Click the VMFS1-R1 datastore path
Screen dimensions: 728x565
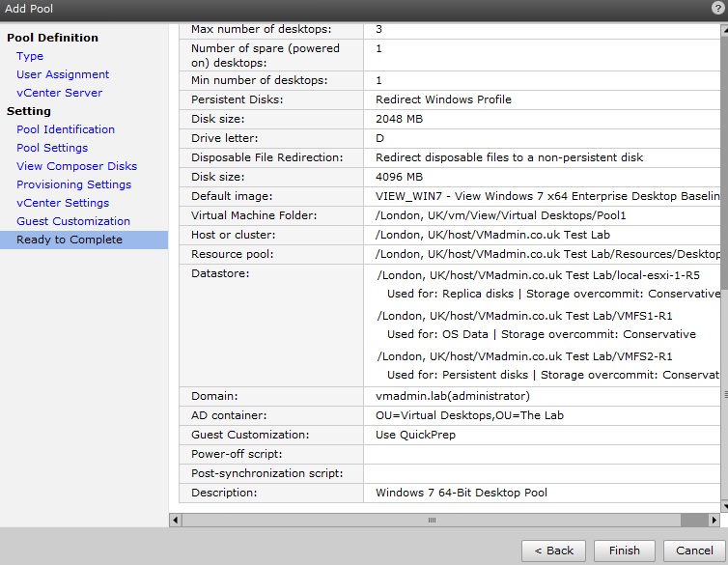coord(524,316)
